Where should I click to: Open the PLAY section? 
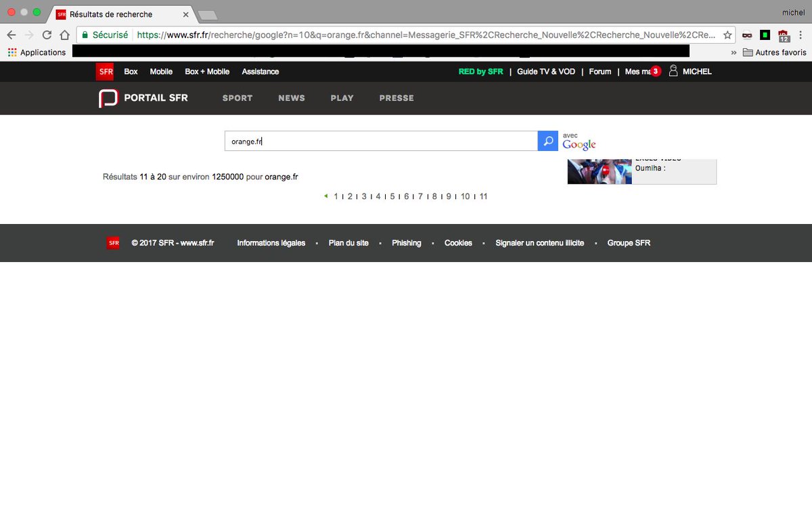click(342, 98)
